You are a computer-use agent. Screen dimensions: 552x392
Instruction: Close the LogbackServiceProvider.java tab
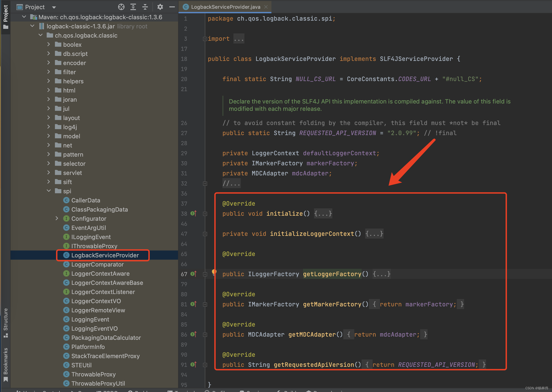point(266,7)
